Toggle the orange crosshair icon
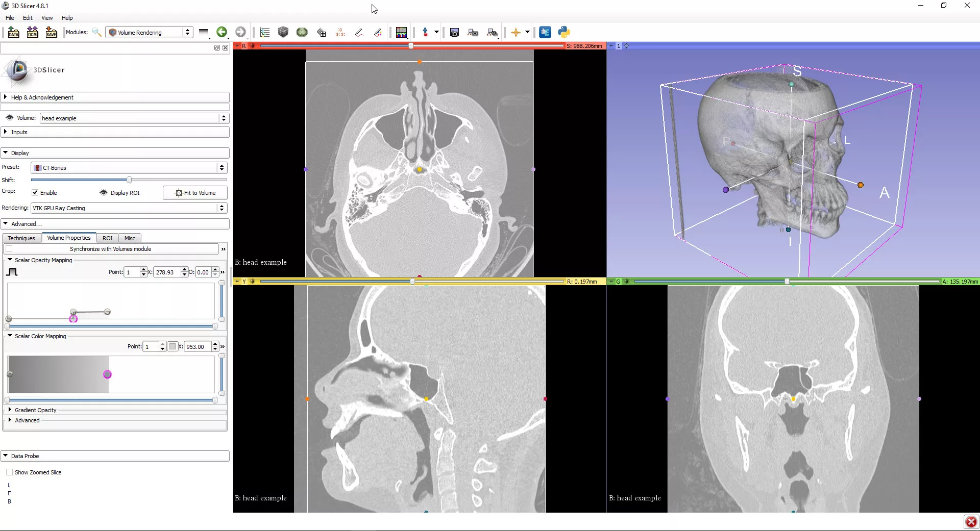Image resolution: width=980 pixels, height=531 pixels. (516, 33)
